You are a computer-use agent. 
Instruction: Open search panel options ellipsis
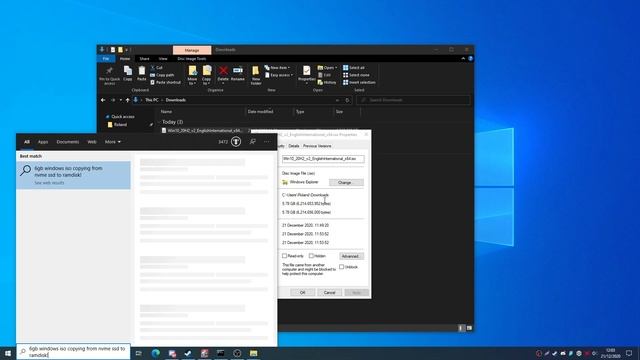pyautogui.click(x=267, y=142)
